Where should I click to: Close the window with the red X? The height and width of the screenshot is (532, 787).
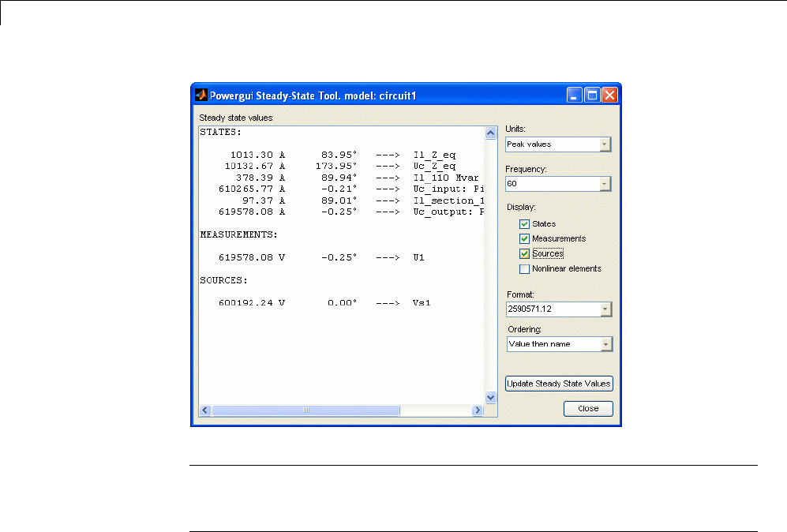[609, 95]
